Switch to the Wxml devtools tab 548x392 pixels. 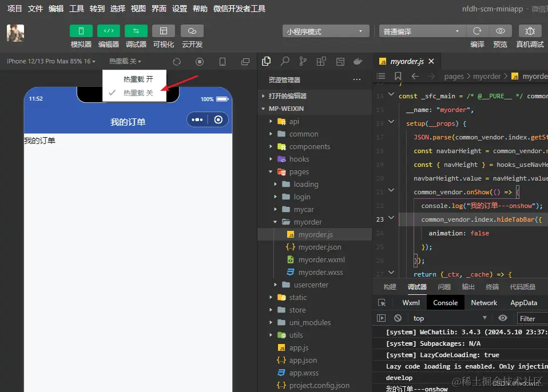tap(411, 303)
